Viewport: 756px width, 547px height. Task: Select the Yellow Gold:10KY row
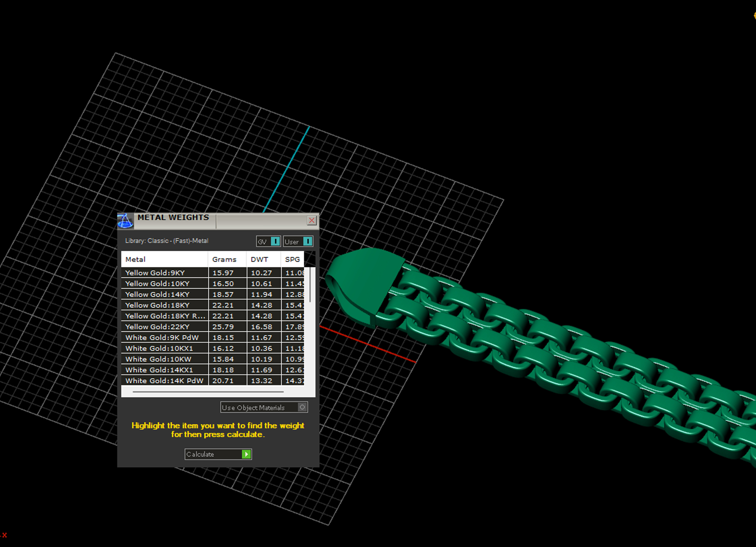(x=213, y=284)
